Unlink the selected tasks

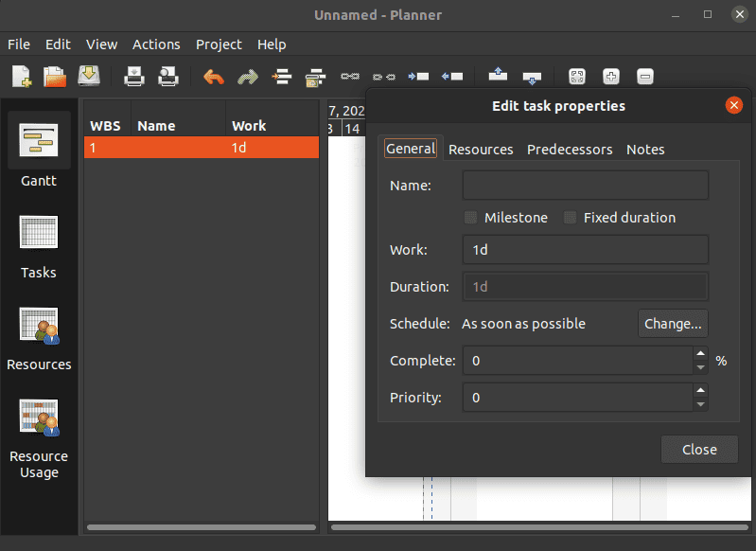(384, 77)
